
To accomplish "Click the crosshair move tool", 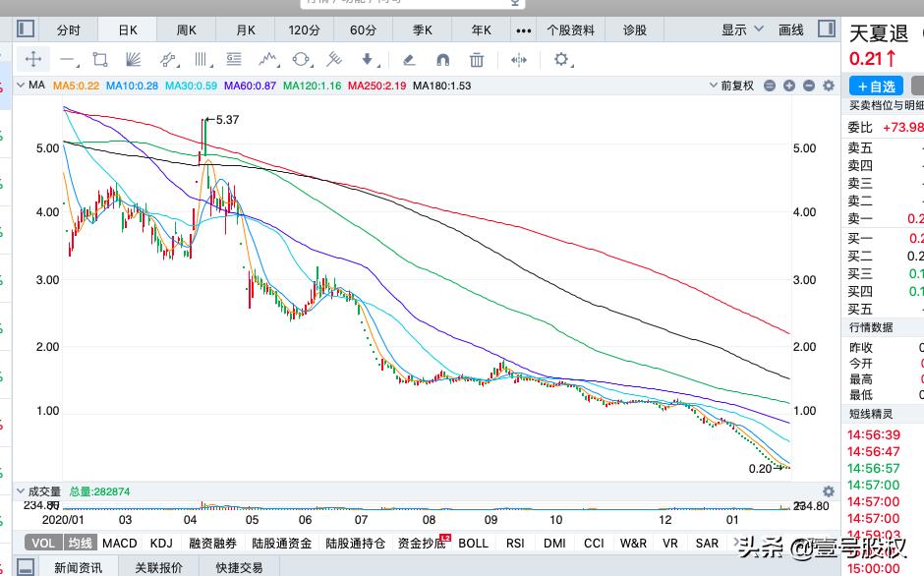I will pyautogui.click(x=33, y=59).
